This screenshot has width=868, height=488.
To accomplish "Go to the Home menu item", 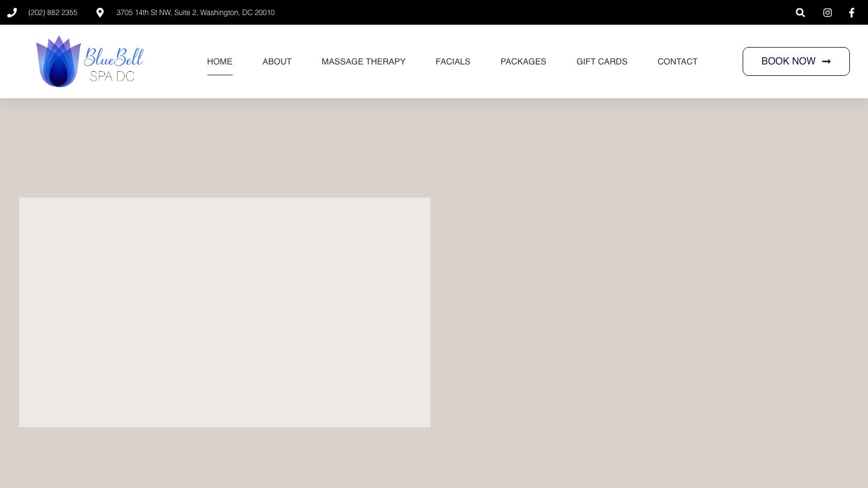I will tap(219, 61).
